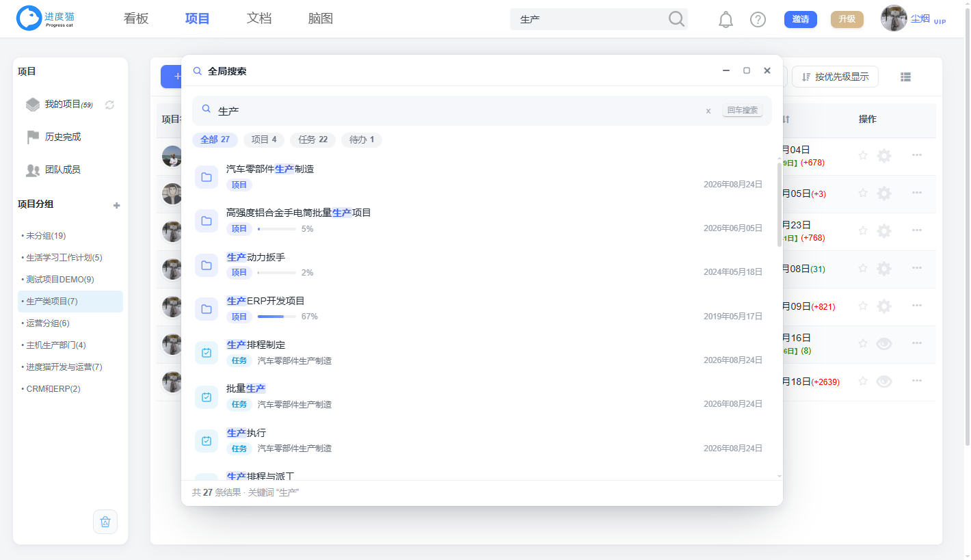This screenshot has height=560, width=971.
Task: Click the 2% progress bar of 生产动力扳手
Action: tap(277, 273)
